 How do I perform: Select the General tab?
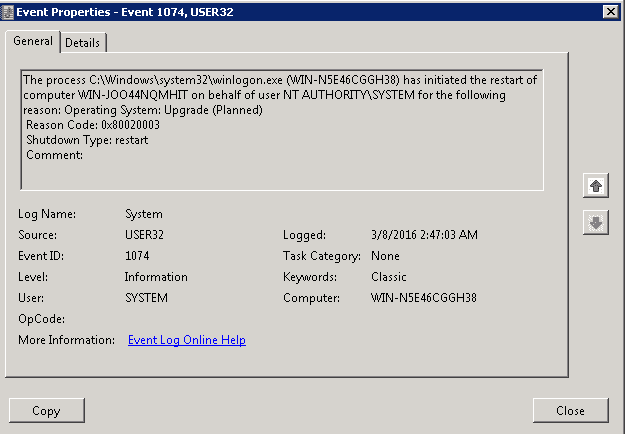(33, 41)
